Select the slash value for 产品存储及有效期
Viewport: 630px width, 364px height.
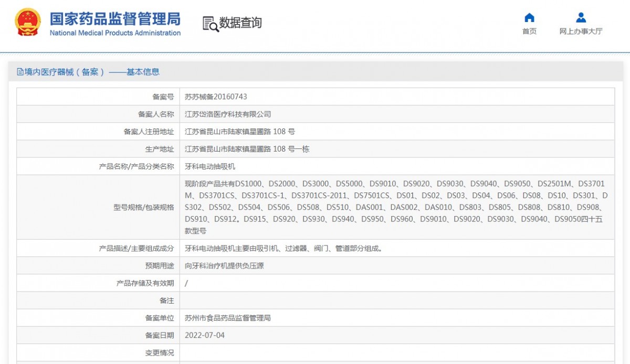coord(186,283)
